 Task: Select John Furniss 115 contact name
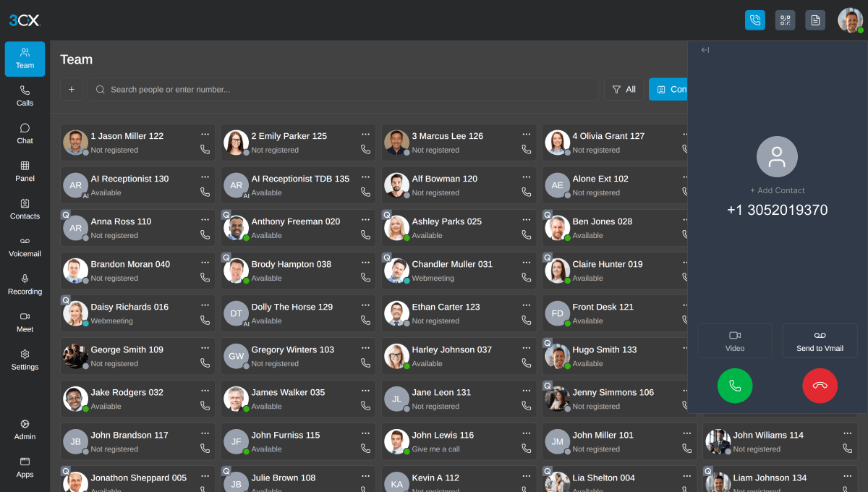[x=286, y=435]
